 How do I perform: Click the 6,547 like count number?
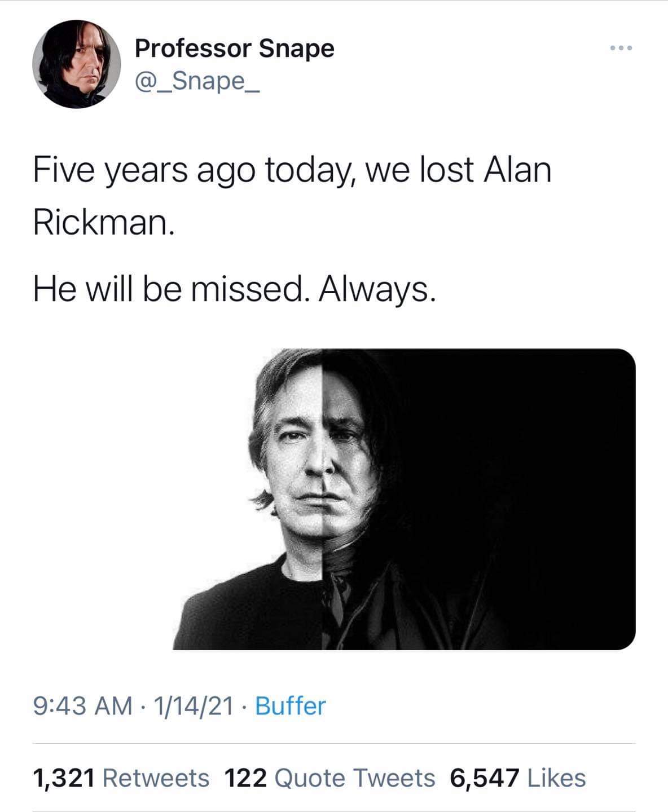484,778
